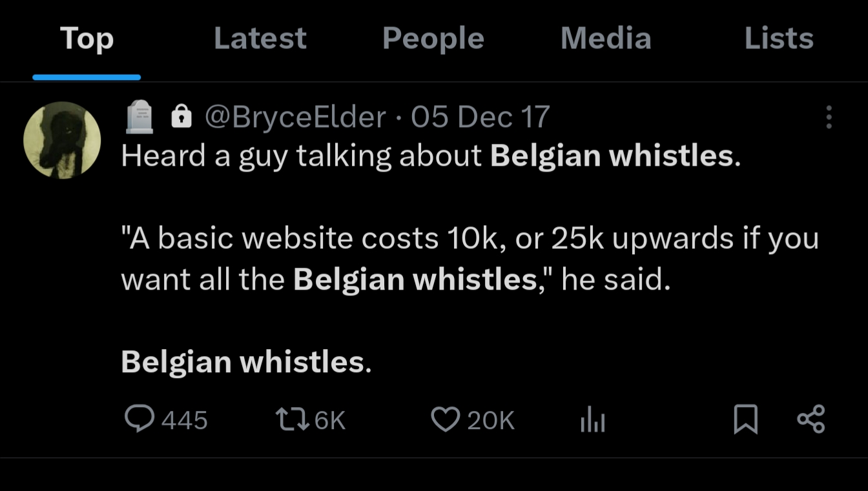This screenshot has width=868, height=491.
Task: Click the 05 Dec 17 timestamp
Action: coord(480,117)
